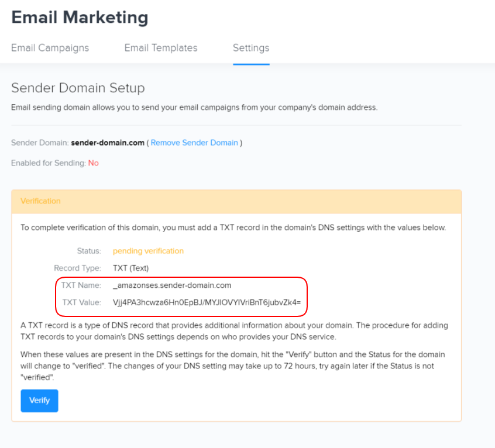The image size is (495, 448).
Task: Click the Sender Domain Setup heading
Action: point(78,88)
